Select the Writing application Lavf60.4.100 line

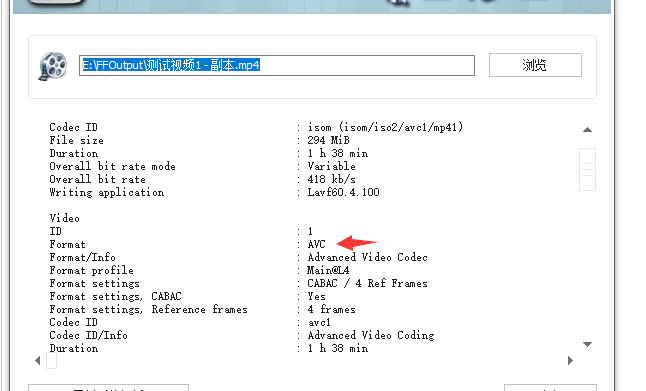[x=214, y=192]
